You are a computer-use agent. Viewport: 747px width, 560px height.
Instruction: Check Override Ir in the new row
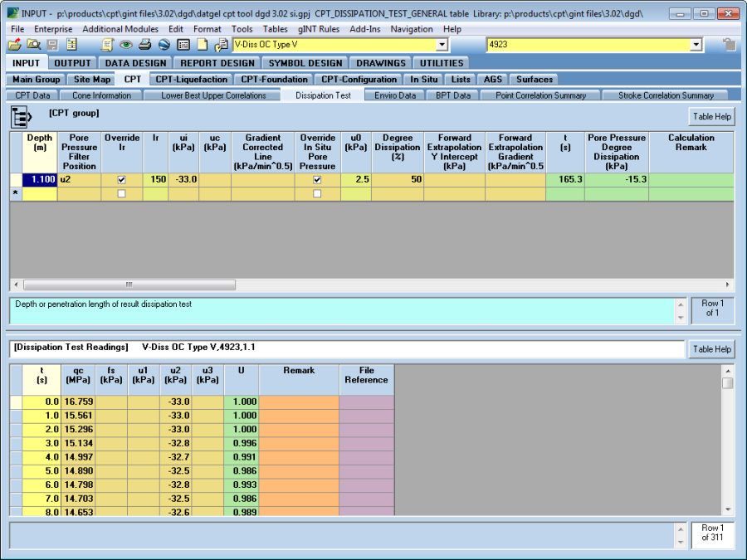[x=122, y=193]
